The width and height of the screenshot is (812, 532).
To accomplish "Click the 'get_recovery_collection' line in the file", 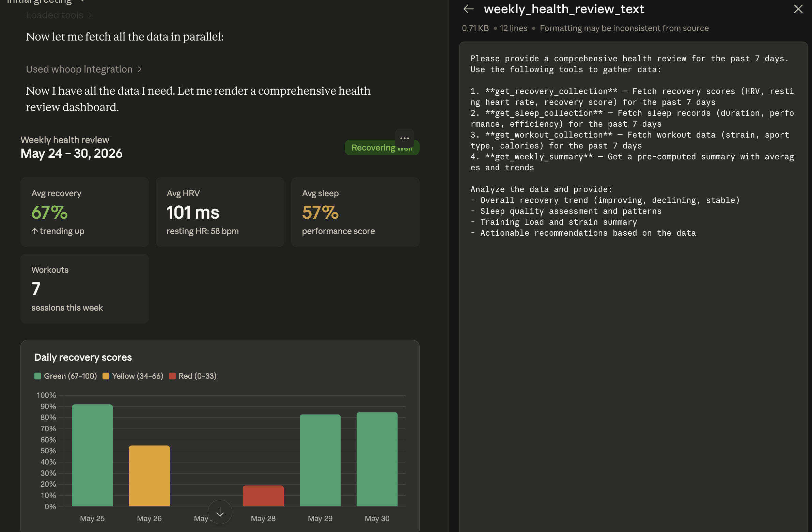I will (x=632, y=97).
